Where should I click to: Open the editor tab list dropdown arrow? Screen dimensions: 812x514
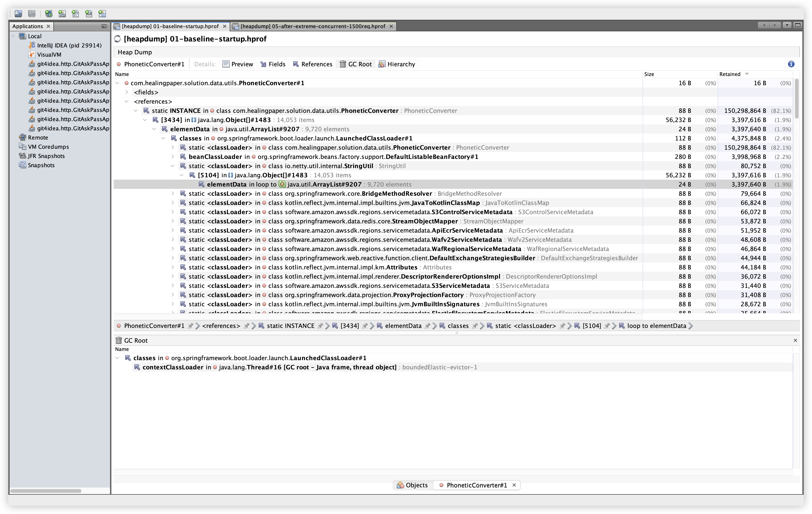point(787,25)
